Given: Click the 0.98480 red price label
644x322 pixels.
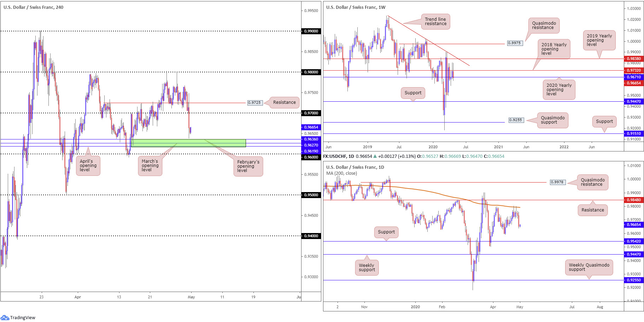Looking at the screenshot, I should coord(634,200).
